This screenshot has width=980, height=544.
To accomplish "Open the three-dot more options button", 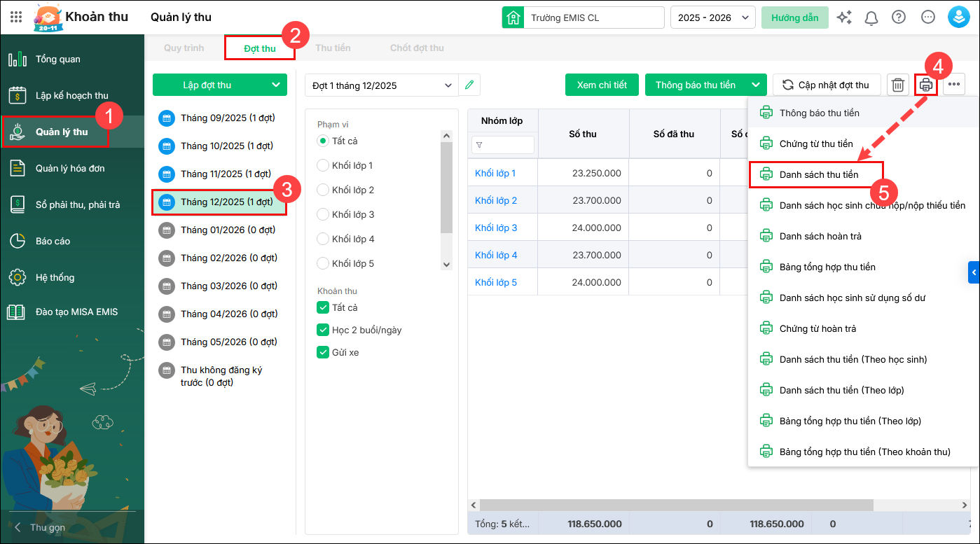I will coord(954,85).
